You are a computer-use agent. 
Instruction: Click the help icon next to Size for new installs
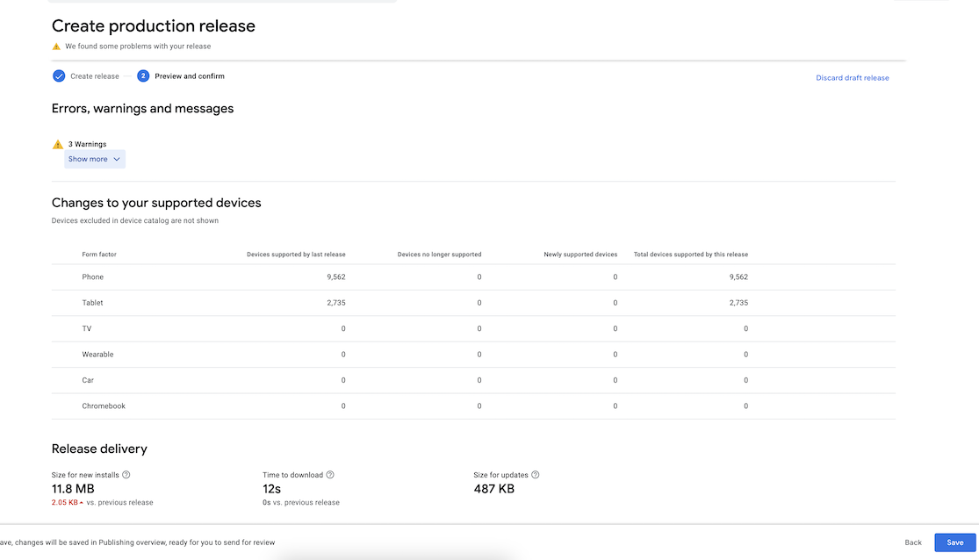[126, 475]
